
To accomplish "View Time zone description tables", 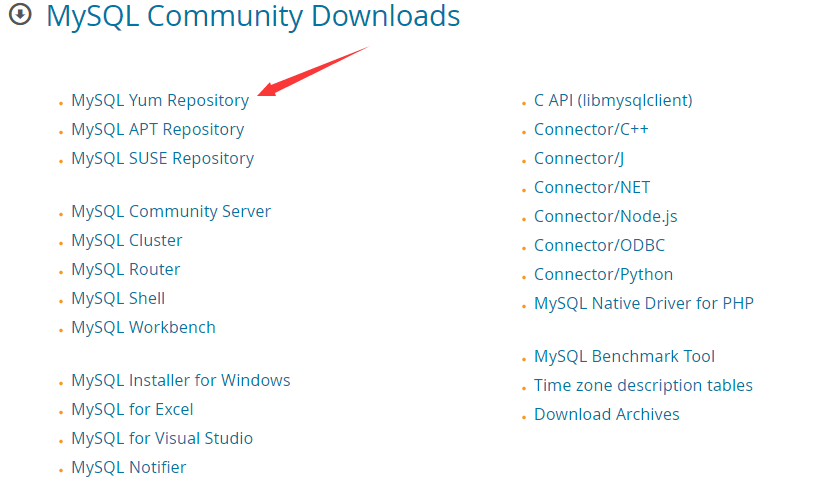I will (643, 385).
